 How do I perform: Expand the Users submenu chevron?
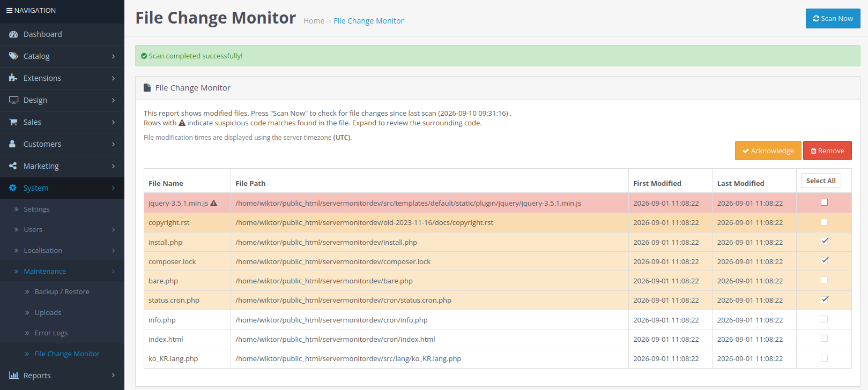(x=113, y=230)
